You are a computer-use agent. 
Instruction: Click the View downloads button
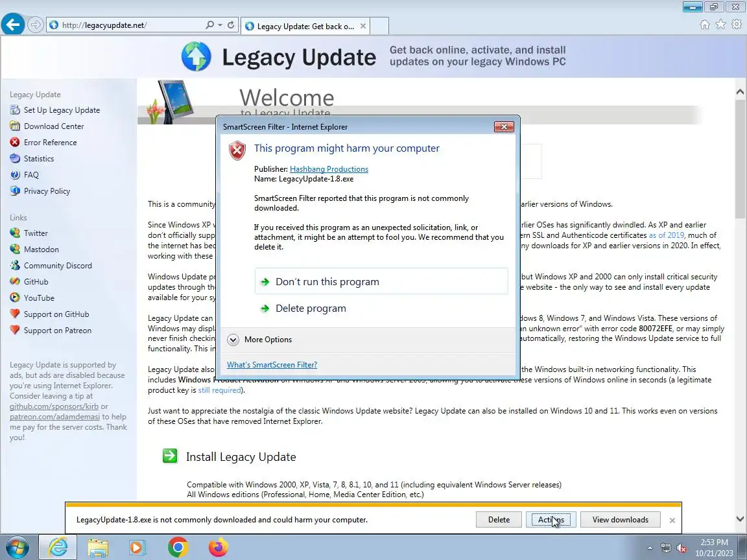click(x=621, y=520)
